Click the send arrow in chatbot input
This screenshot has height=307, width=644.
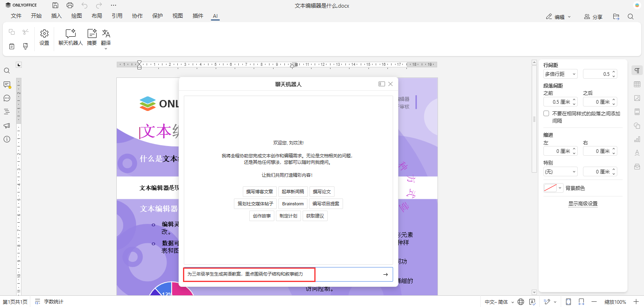click(385, 274)
